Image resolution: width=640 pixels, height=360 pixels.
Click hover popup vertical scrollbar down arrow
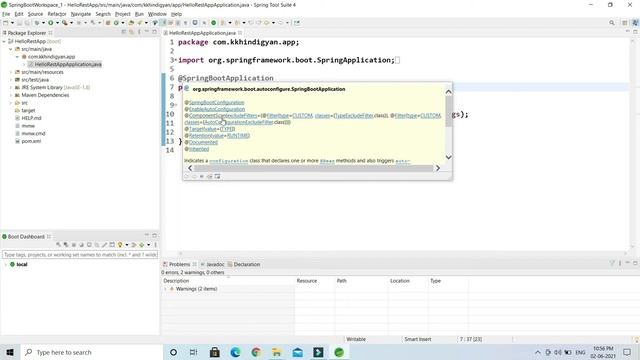pyautogui.click(x=448, y=157)
